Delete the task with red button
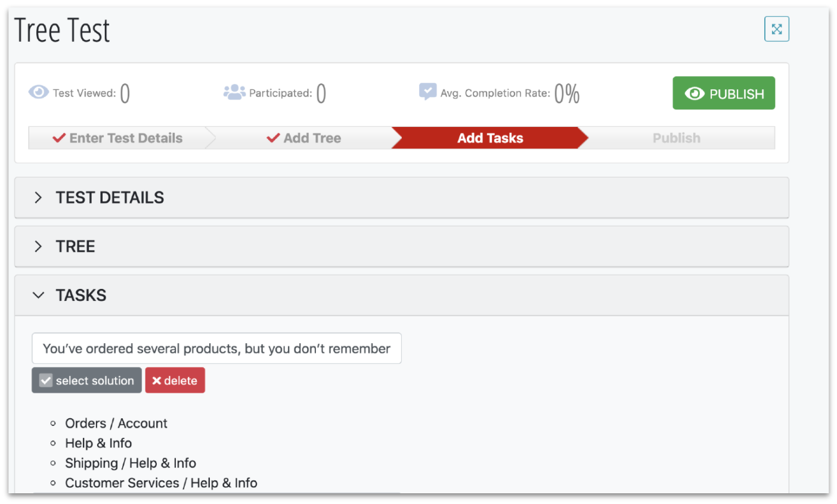 tap(175, 381)
